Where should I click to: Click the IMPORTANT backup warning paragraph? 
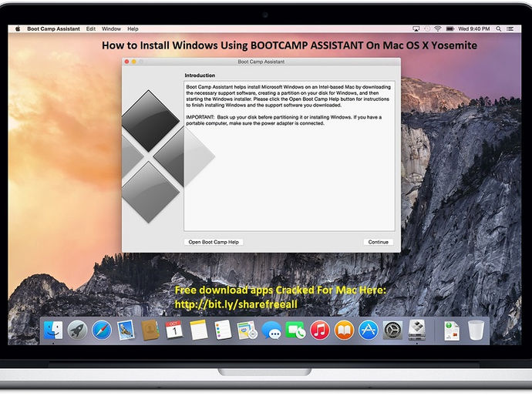284,120
